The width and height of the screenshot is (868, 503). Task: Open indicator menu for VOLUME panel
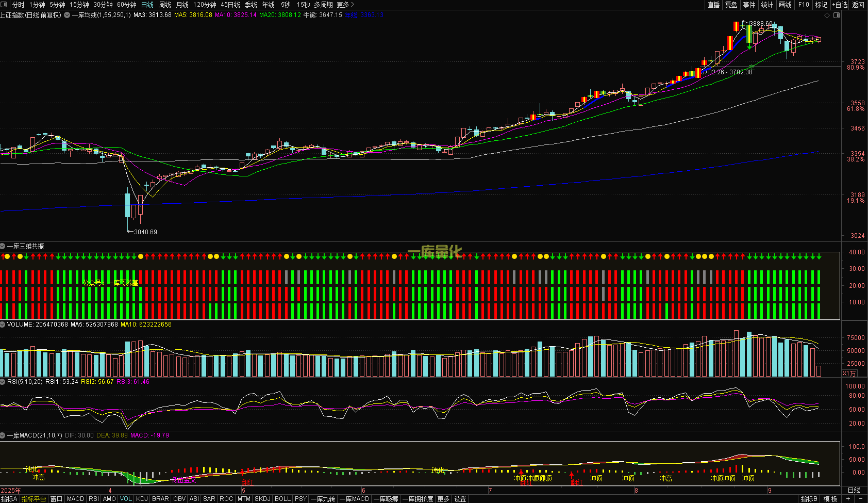tap(3, 324)
